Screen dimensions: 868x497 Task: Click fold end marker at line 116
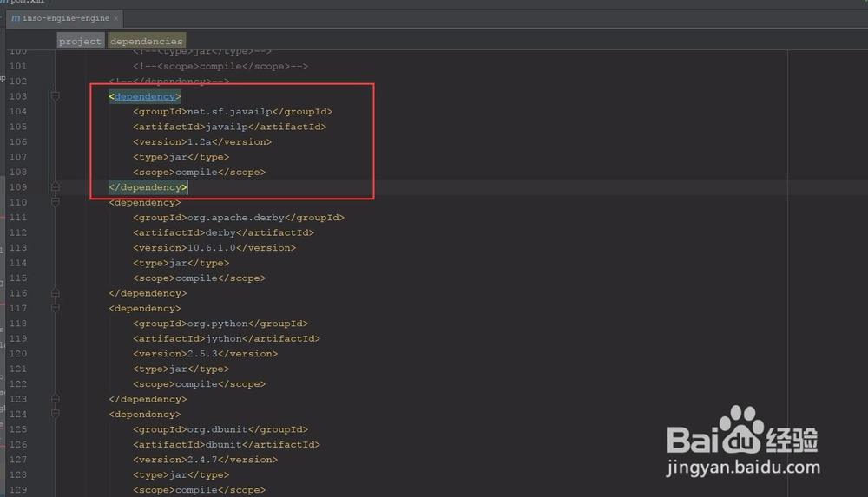[x=56, y=293]
